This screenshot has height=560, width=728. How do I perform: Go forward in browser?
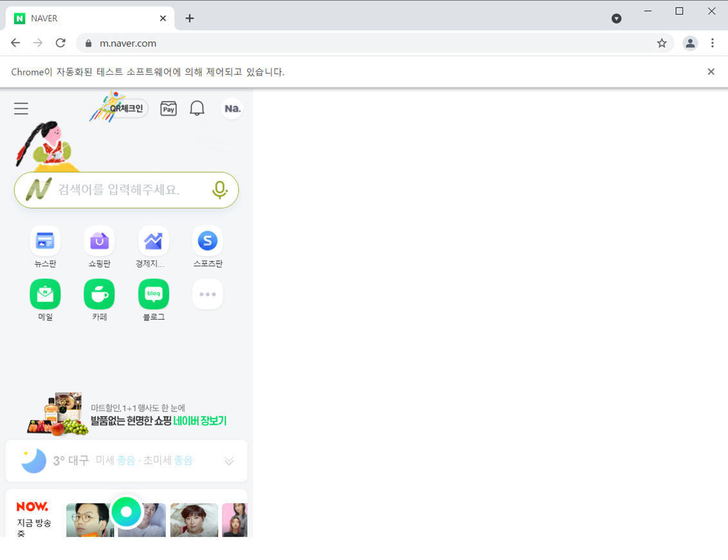[x=38, y=43]
